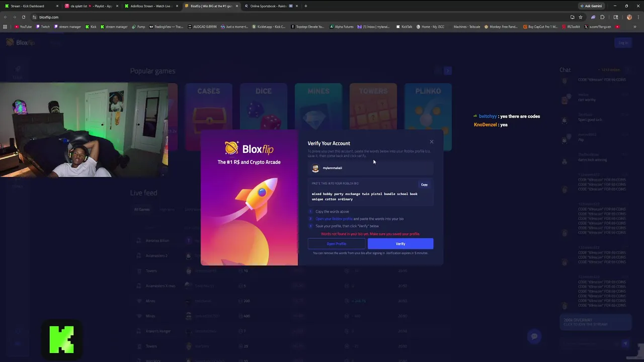Open the Pump bookmark

(138, 27)
